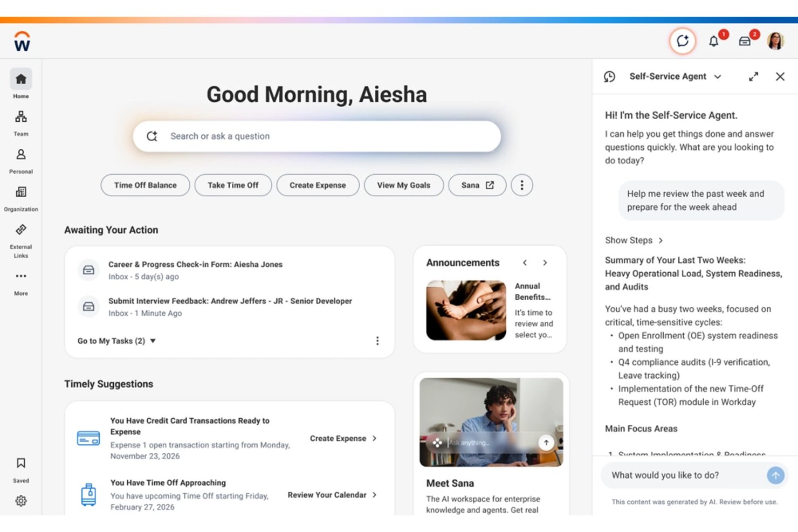The width and height of the screenshot is (798, 532).
Task: Open the Home sidebar icon
Action: 21,79
